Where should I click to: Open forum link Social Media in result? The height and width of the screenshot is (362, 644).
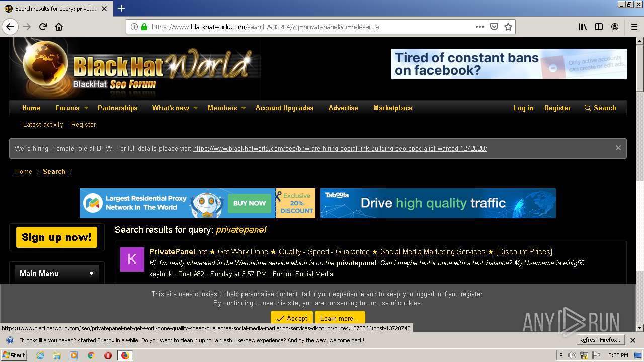click(x=314, y=274)
